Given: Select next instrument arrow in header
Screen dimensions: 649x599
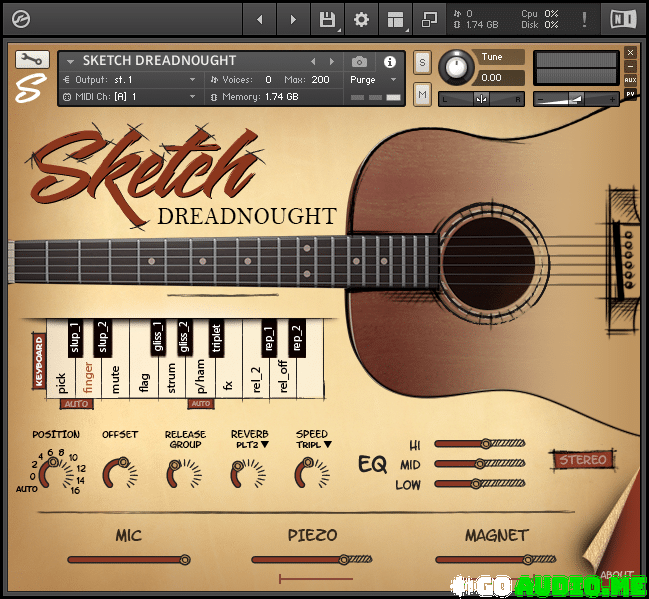Looking at the screenshot, I should (332, 62).
